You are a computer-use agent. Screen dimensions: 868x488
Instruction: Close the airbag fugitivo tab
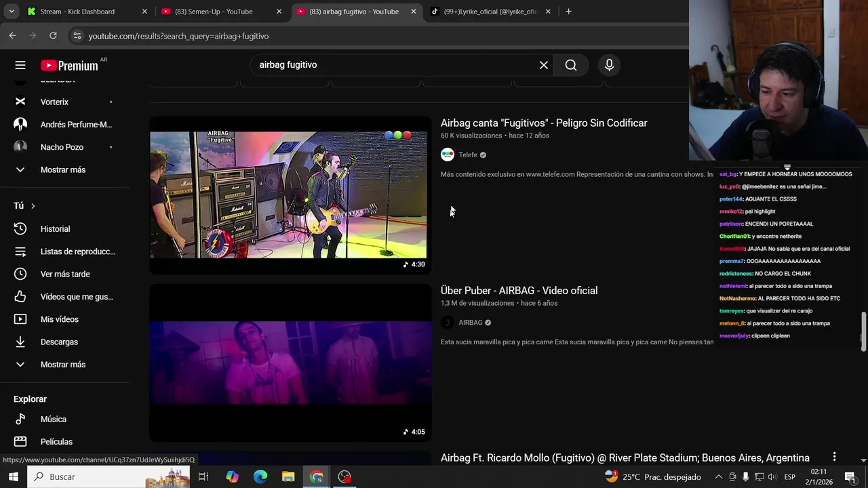[414, 12]
